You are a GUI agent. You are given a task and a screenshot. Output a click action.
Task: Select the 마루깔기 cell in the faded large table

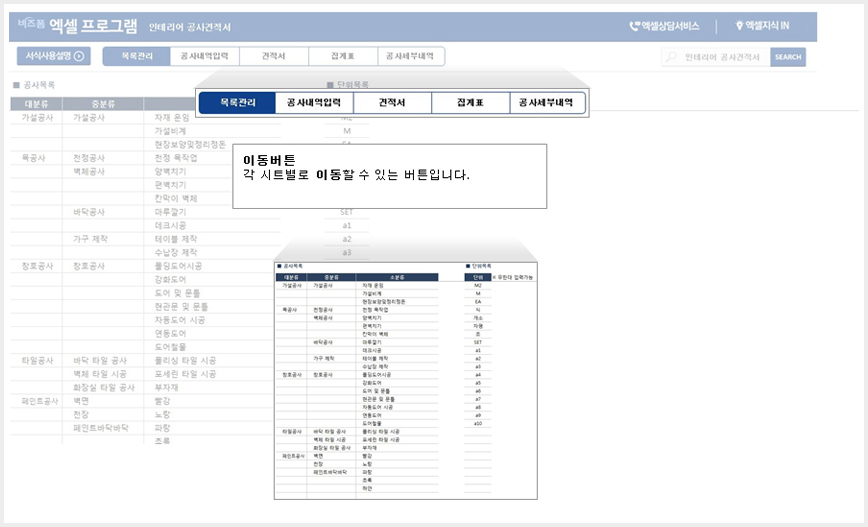[x=170, y=212]
